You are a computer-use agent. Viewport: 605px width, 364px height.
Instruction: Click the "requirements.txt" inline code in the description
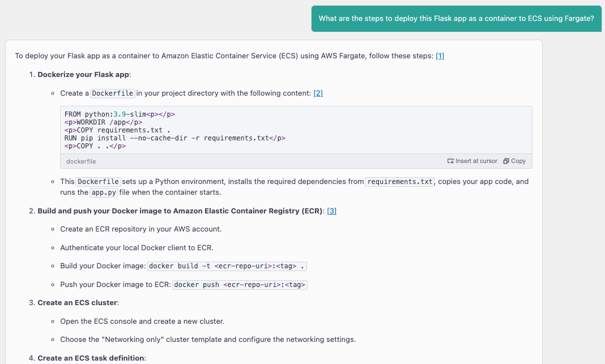pos(399,182)
